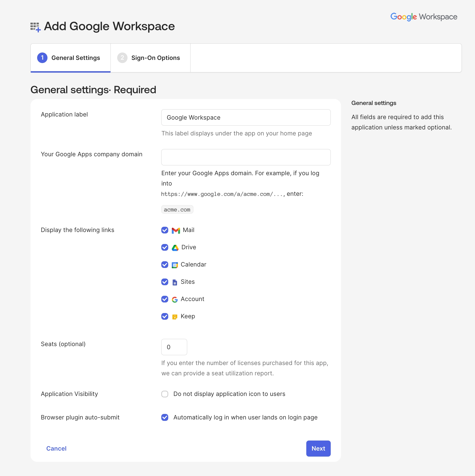Click the Google Workspace logo
The image size is (475, 476).
point(423,17)
